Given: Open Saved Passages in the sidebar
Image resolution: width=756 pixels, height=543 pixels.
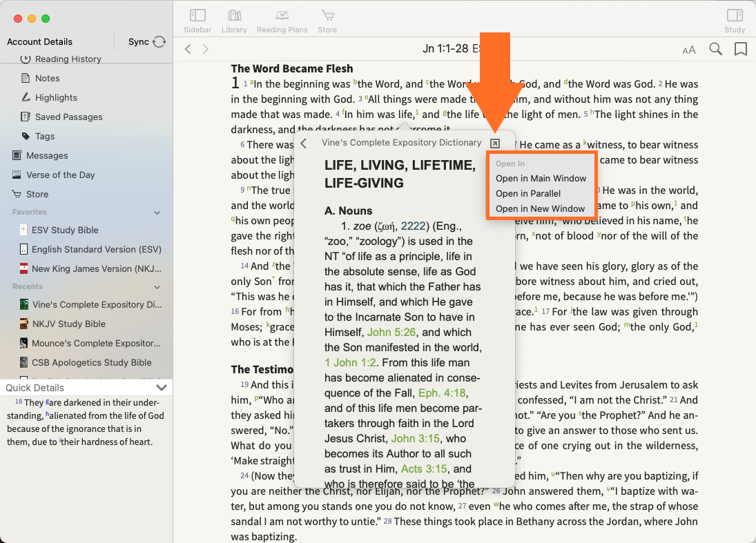Looking at the screenshot, I should coord(68,117).
